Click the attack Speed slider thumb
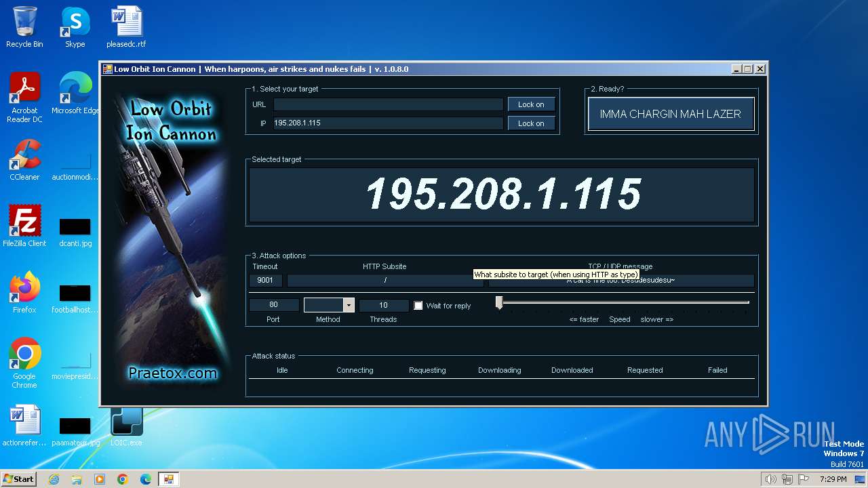This screenshot has height=488, width=868. [499, 303]
